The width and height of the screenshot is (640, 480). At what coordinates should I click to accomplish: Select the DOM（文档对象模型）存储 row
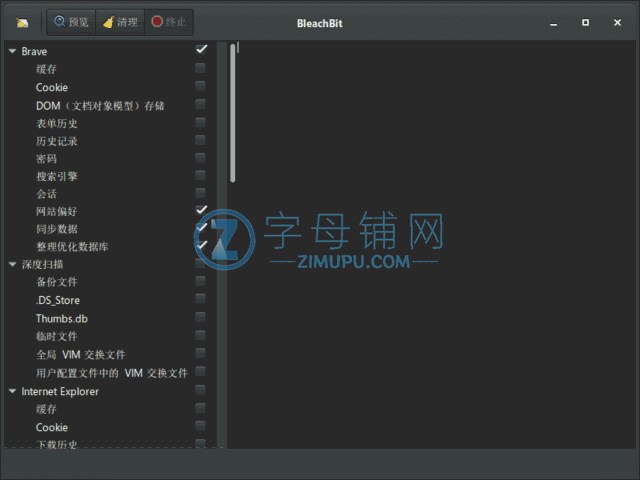pos(100,106)
